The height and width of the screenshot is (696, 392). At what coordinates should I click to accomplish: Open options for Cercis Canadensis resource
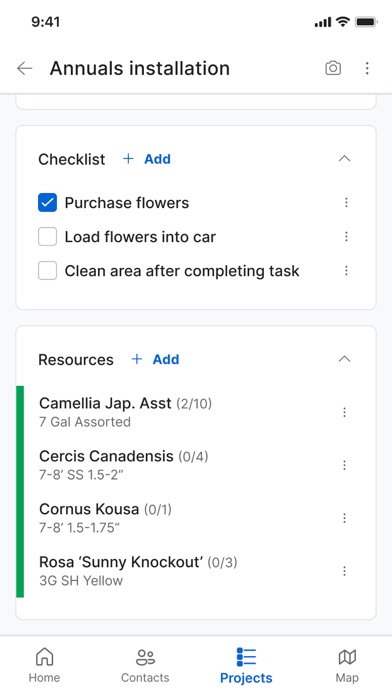pyautogui.click(x=344, y=465)
